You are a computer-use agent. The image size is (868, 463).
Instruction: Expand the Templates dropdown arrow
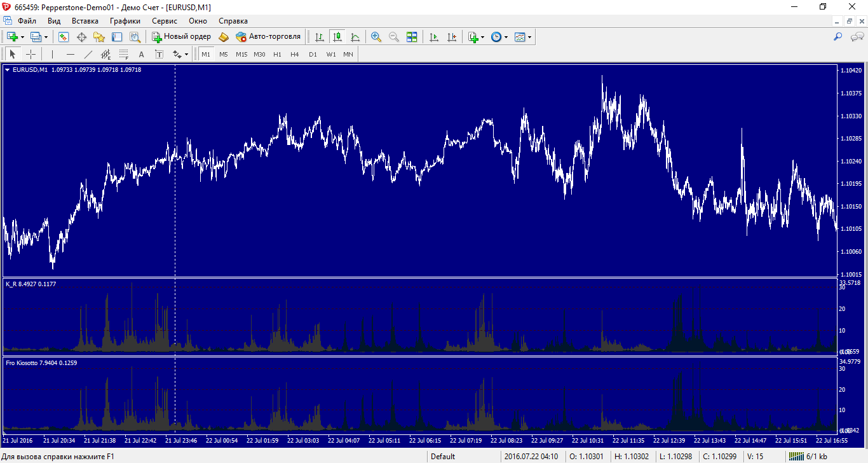529,37
